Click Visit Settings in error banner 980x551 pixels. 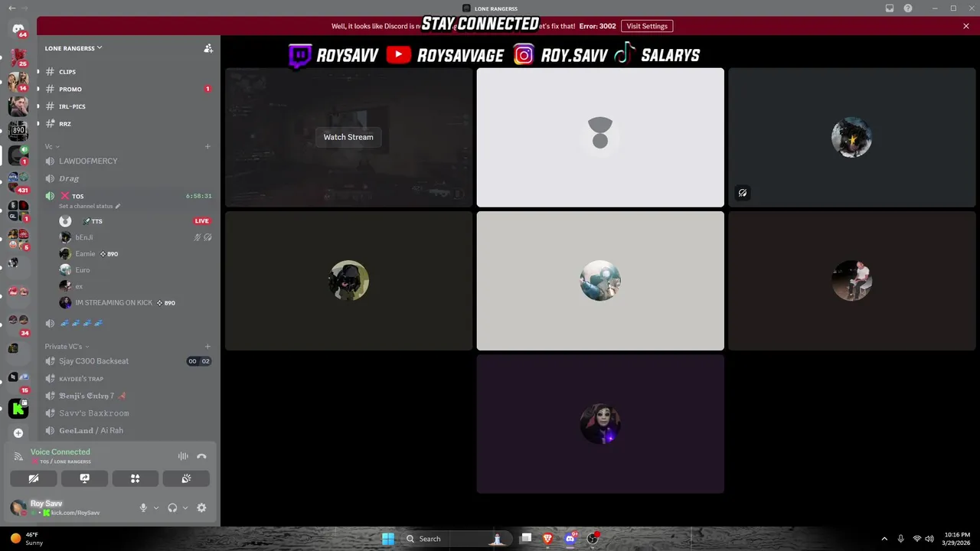(647, 26)
